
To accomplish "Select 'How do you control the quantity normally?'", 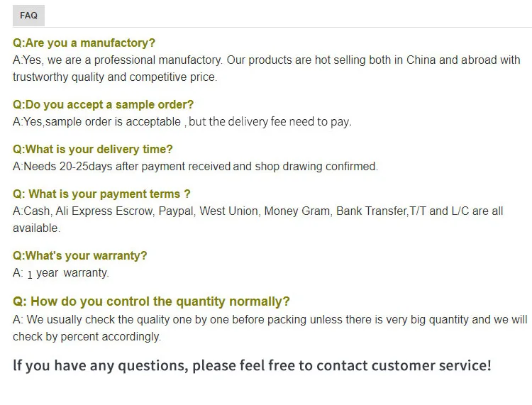I will 151,301.
